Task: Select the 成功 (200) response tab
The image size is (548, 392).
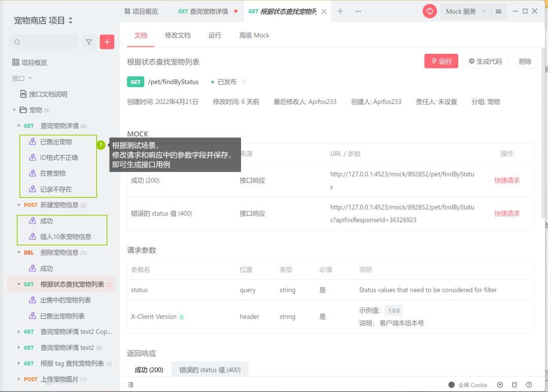Action: 149,370
